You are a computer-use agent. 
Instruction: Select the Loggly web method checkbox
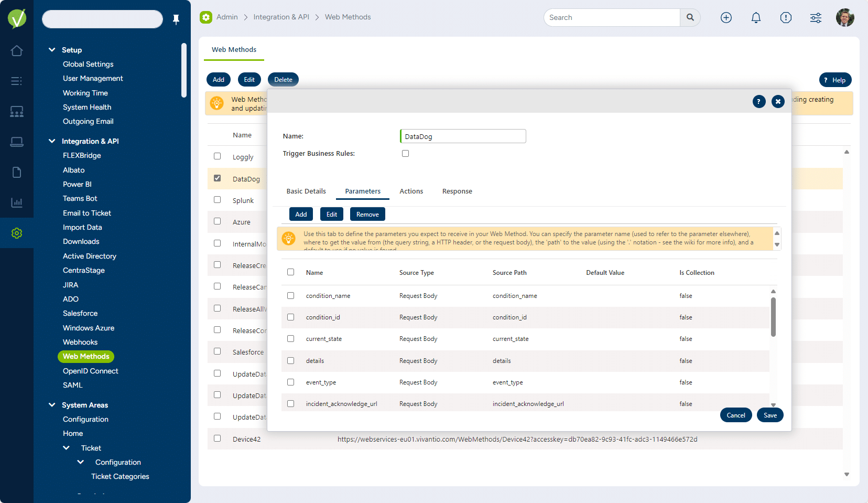click(218, 156)
